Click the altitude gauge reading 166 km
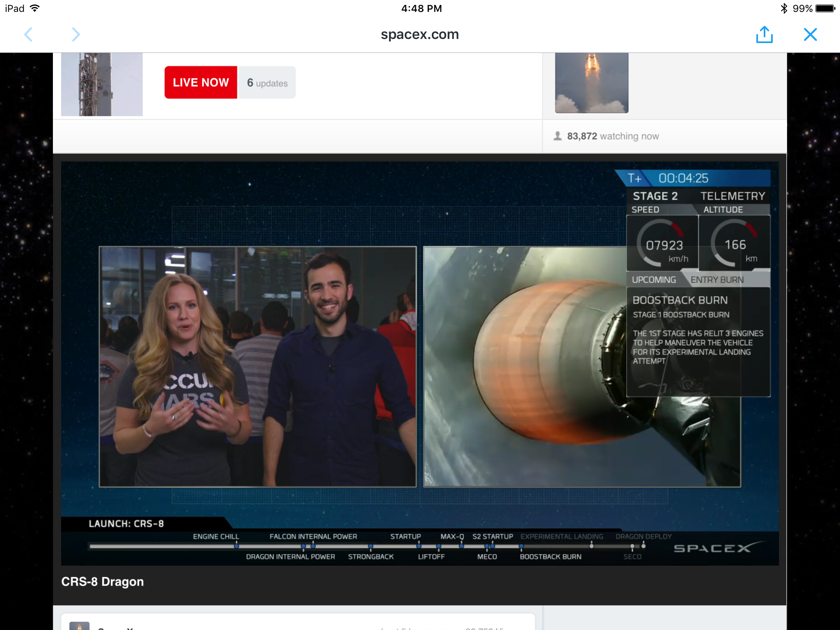 [734, 243]
